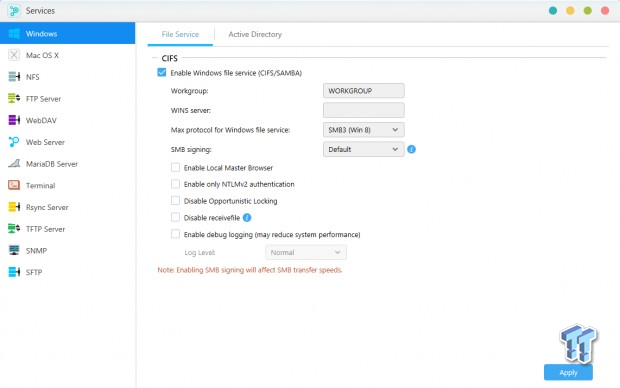
Task: Click the NFS service icon
Action: (x=14, y=77)
